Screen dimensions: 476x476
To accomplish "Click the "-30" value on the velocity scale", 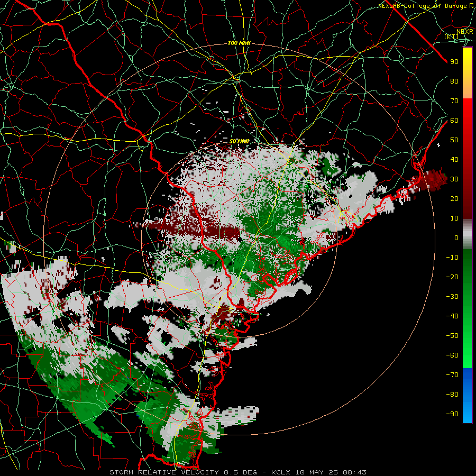I will pyautogui.click(x=452, y=297).
